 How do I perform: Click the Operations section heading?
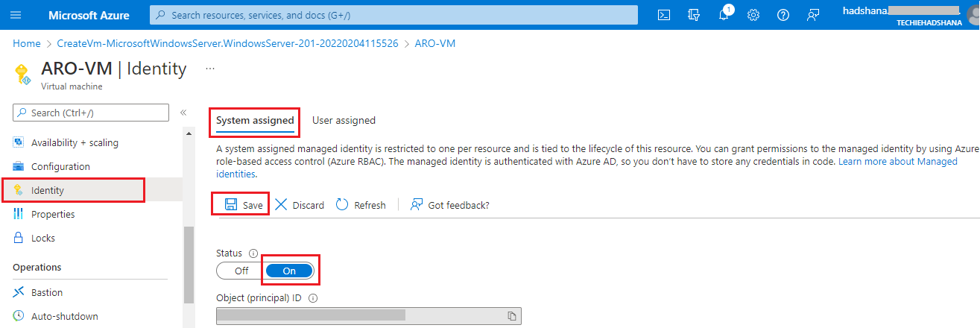pos(37,267)
